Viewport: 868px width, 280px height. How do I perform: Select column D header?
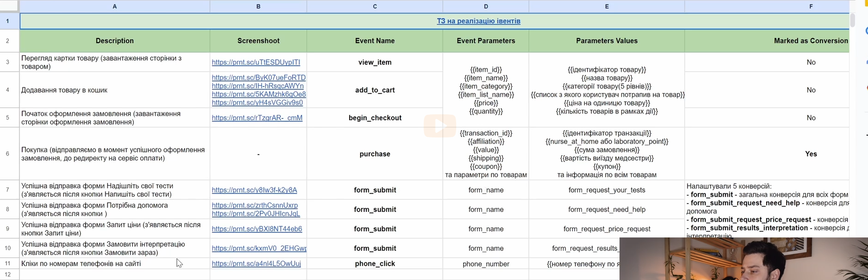click(486, 6)
